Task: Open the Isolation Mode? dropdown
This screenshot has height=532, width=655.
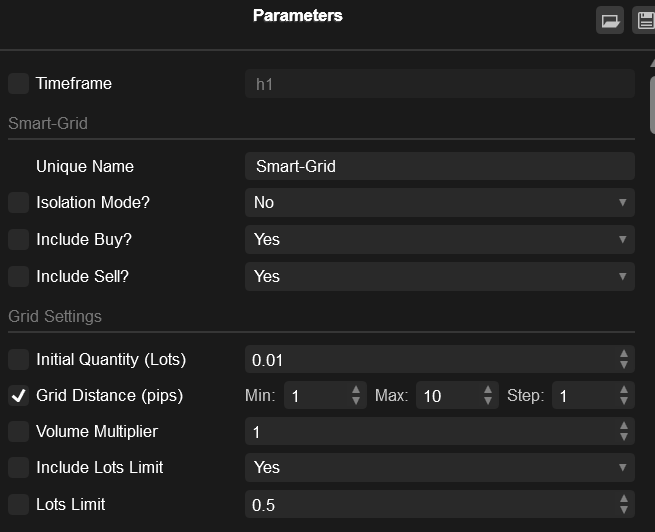Action: [439, 203]
